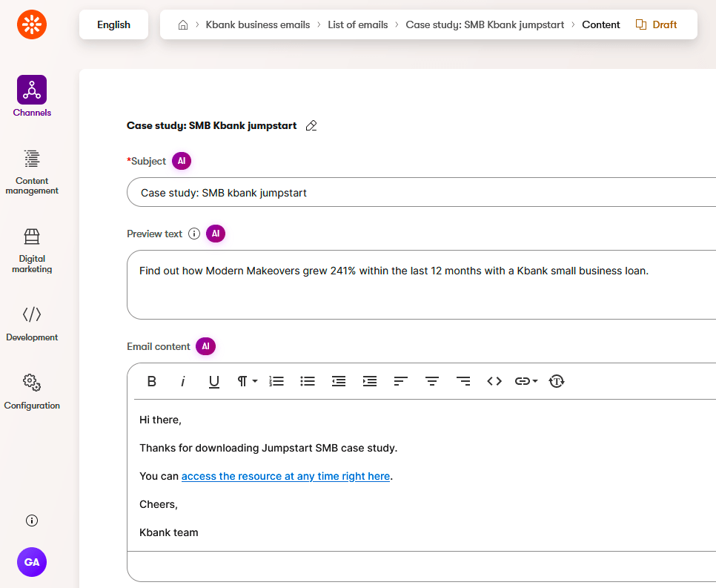Click the AI badge next to Subject
Viewport: 716px width, 588px height.
[x=182, y=161]
